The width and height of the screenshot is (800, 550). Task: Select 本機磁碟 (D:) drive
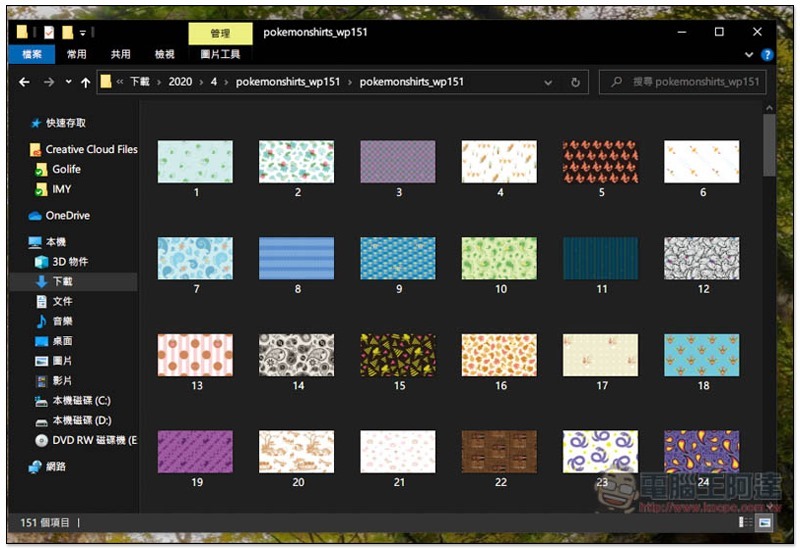click(x=72, y=421)
